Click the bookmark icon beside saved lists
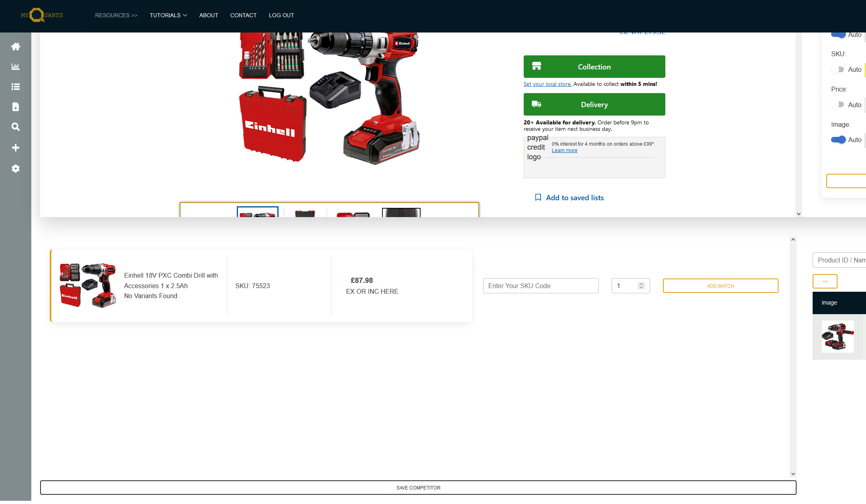The height and width of the screenshot is (504, 866). click(538, 197)
